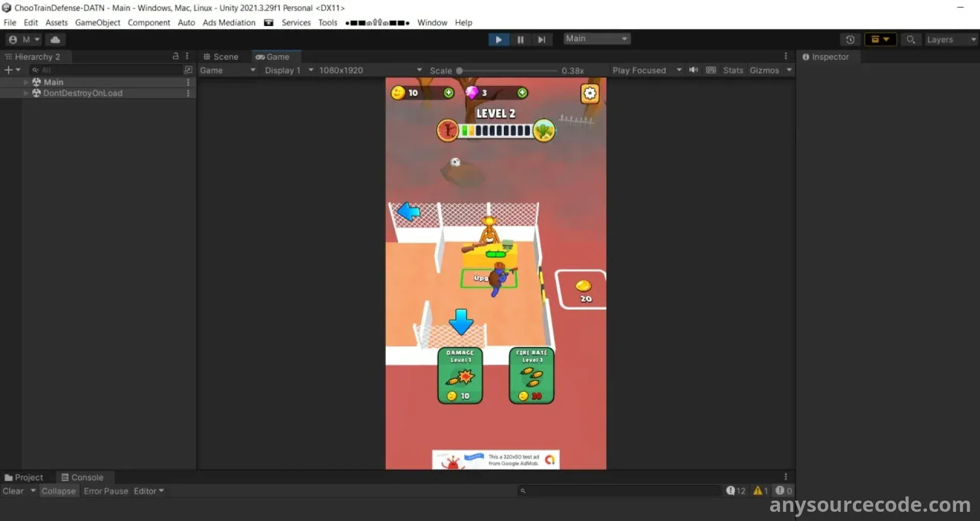Open the in-game settings gear

click(x=590, y=93)
